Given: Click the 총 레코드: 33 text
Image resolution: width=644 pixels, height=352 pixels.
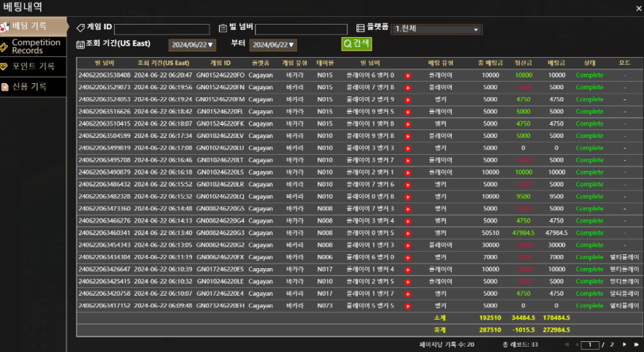Looking at the screenshot, I should coord(521,344).
